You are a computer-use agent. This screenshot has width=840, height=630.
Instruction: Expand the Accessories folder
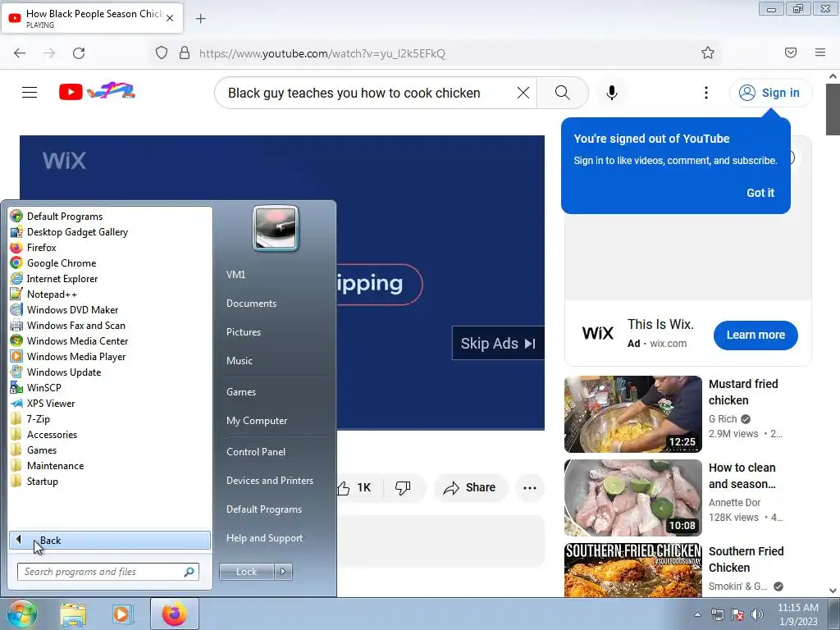point(52,435)
